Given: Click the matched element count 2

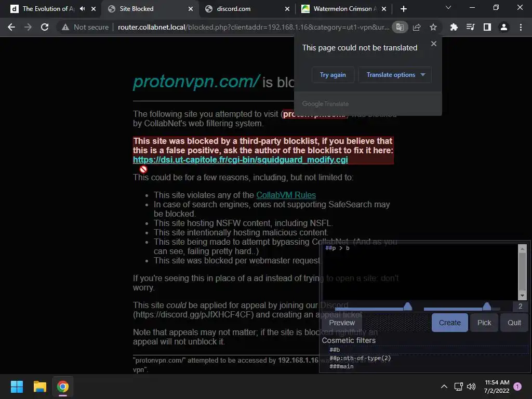Looking at the screenshot, I should coord(520,307).
